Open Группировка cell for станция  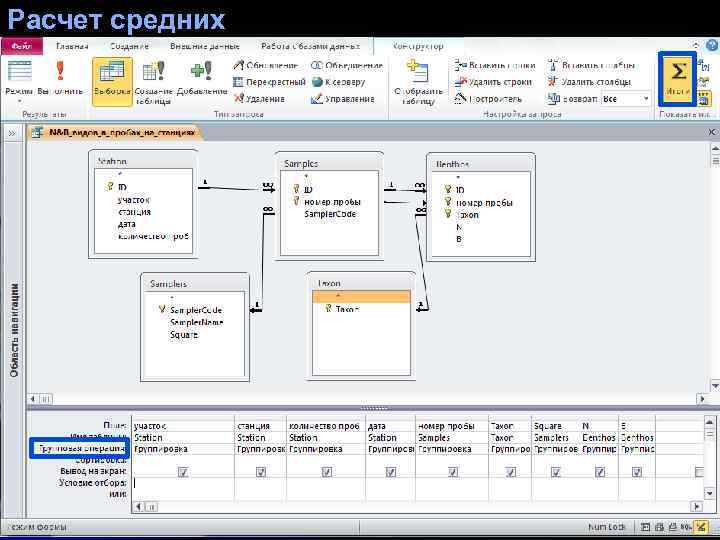click(261, 449)
